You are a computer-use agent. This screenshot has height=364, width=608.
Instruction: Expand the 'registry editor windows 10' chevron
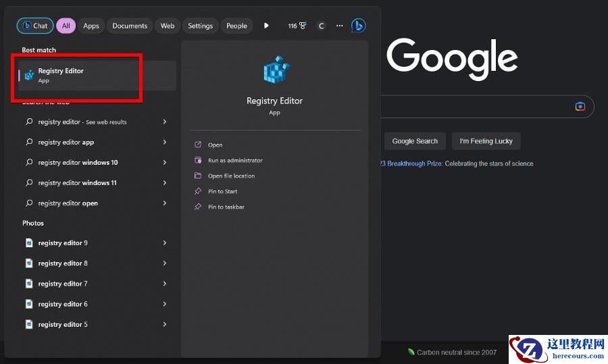coord(165,163)
